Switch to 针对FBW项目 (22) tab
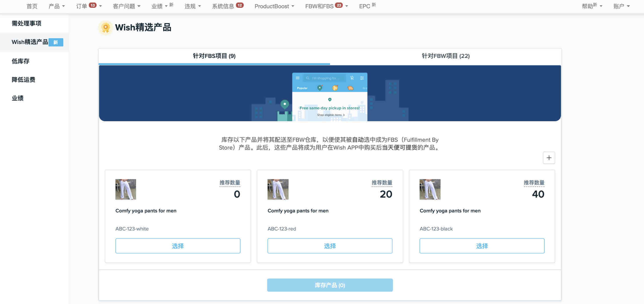The width and height of the screenshot is (644, 304). [446, 56]
